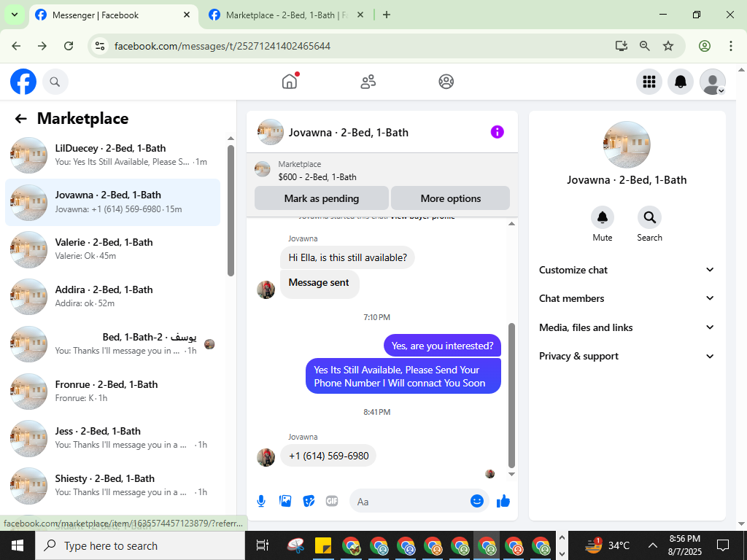This screenshot has width=747, height=560.
Task: Expand Media, files and links section
Action: click(627, 327)
